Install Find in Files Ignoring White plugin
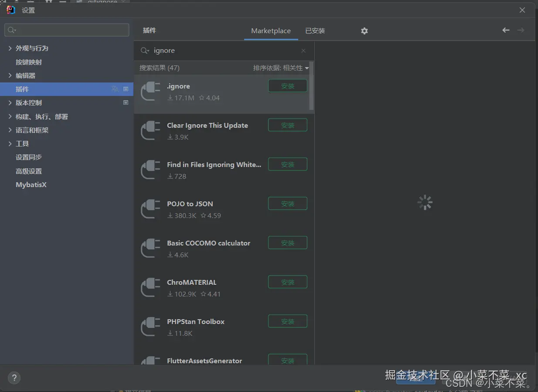 point(288,164)
